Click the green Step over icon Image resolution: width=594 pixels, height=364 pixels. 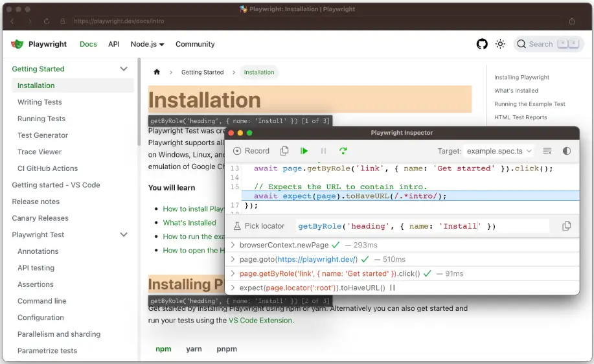pos(343,151)
